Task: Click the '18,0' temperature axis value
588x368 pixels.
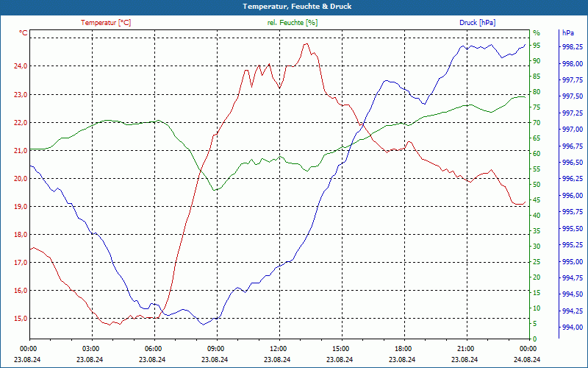Action: coord(21,235)
